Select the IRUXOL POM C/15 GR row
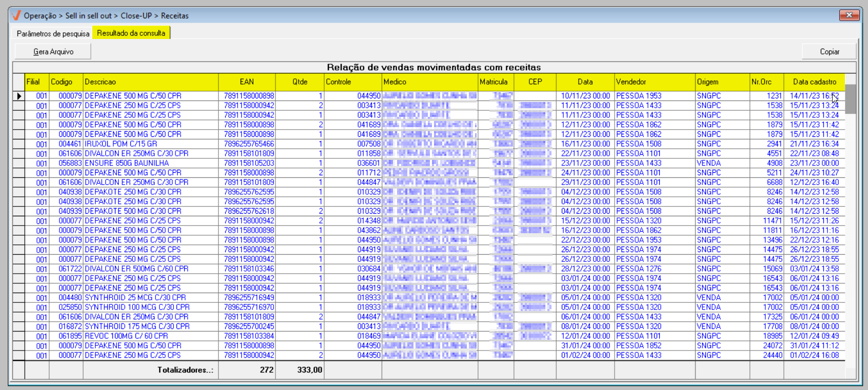868x390 pixels. pos(121,144)
